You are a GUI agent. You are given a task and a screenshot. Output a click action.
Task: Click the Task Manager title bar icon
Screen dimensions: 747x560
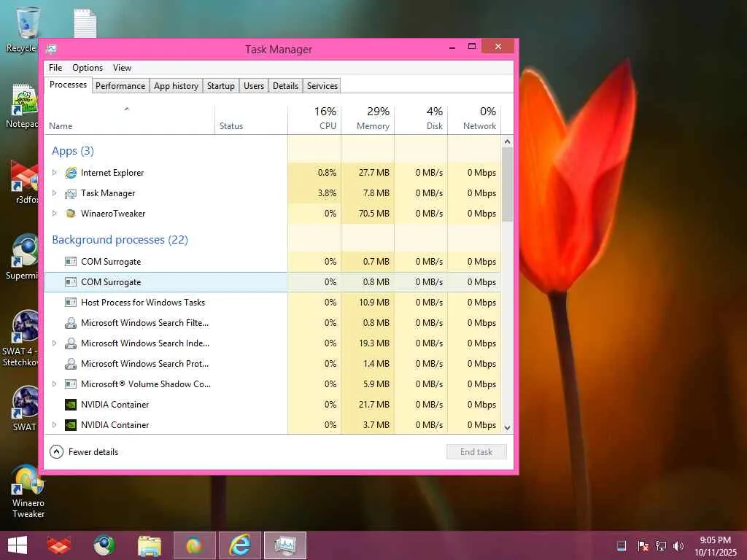tap(52, 49)
